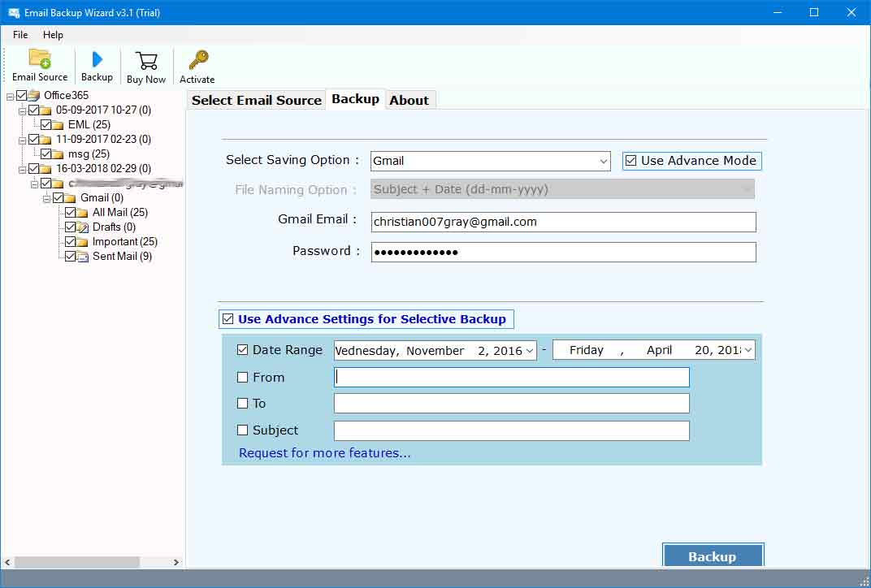Click the blue Backup button
The width and height of the screenshot is (871, 588).
pyautogui.click(x=713, y=556)
